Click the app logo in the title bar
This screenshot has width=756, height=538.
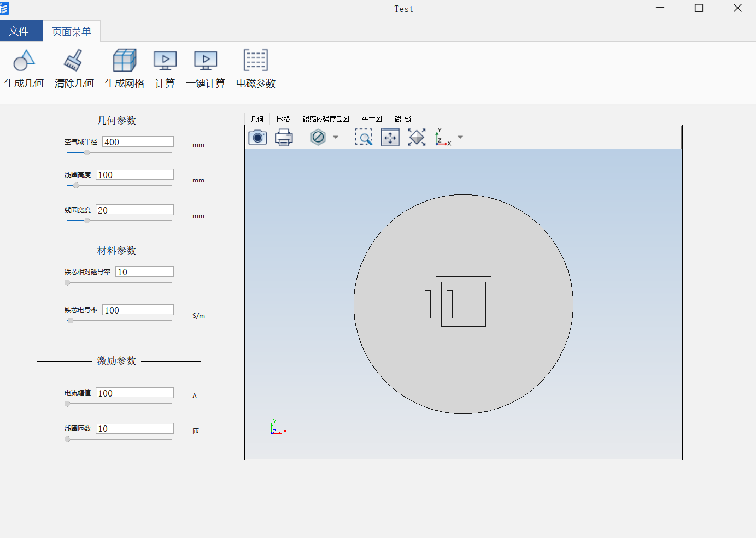tap(4, 8)
